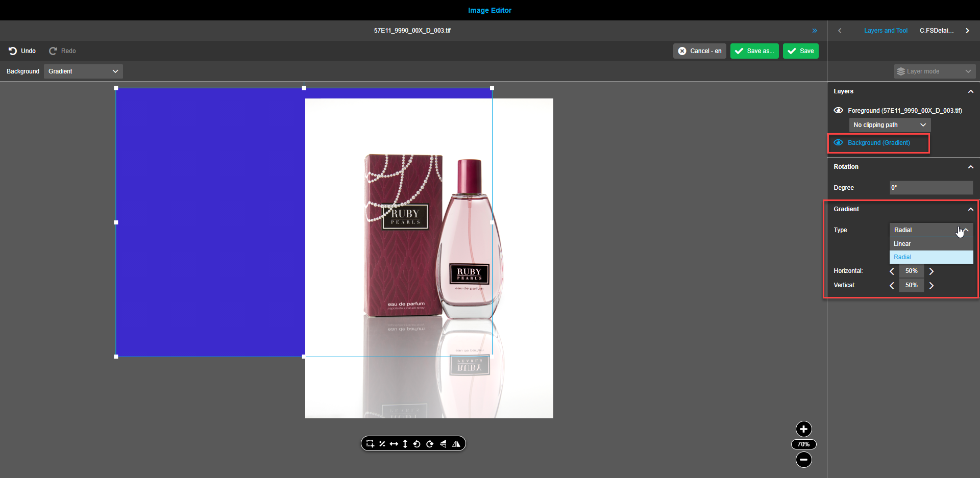Rotate the image clockwise
The height and width of the screenshot is (478, 980).
[x=430, y=443]
